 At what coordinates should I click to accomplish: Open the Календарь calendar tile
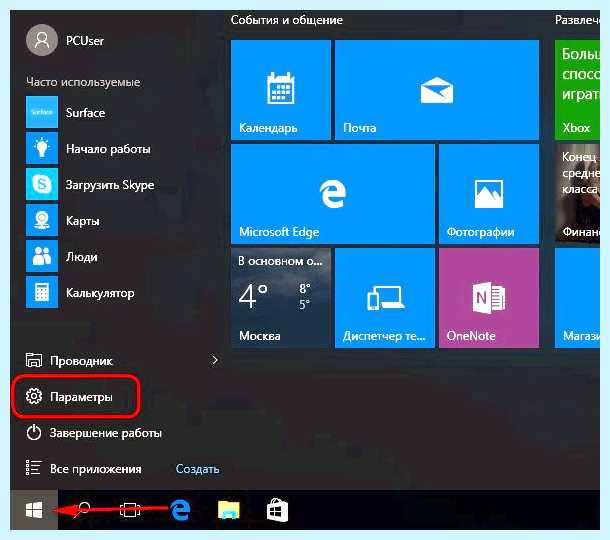coord(281,90)
